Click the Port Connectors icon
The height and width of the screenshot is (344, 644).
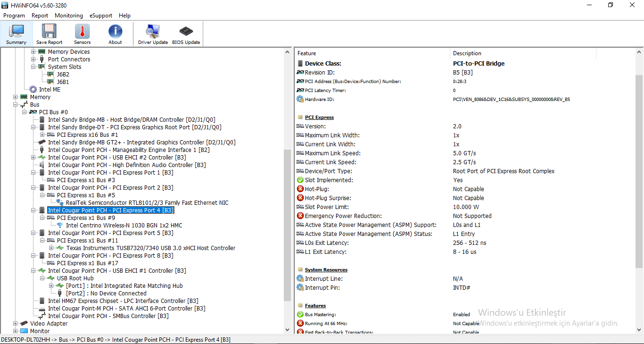click(41, 59)
